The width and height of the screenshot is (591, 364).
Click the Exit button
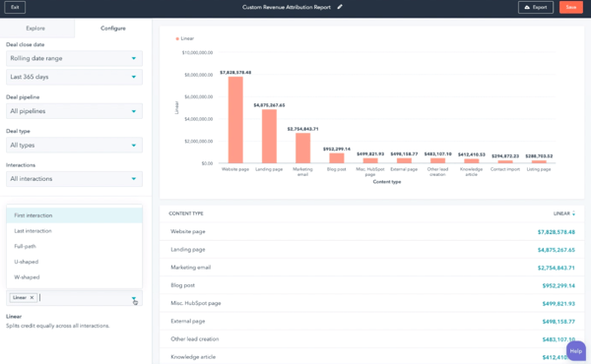(15, 7)
